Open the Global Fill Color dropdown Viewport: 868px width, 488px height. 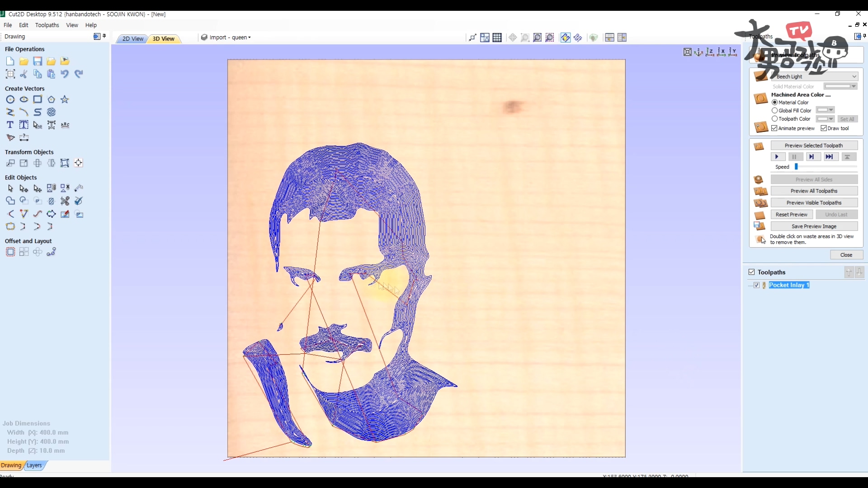point(825,110)
